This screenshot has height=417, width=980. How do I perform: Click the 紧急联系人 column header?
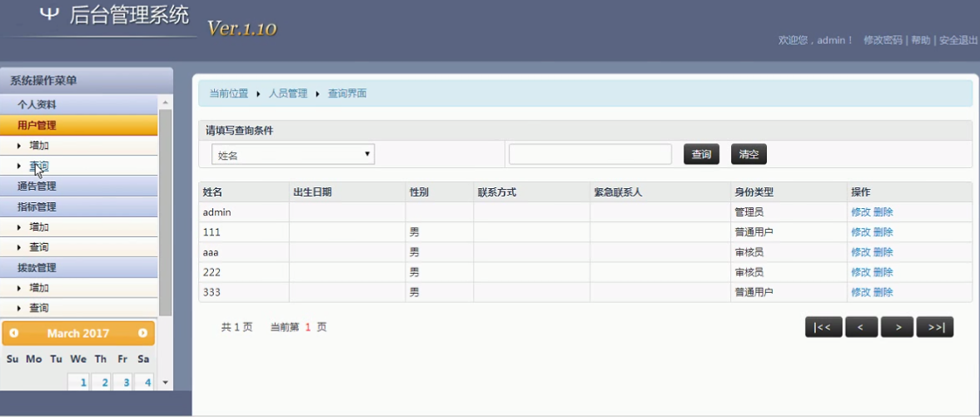click(660, 192)
